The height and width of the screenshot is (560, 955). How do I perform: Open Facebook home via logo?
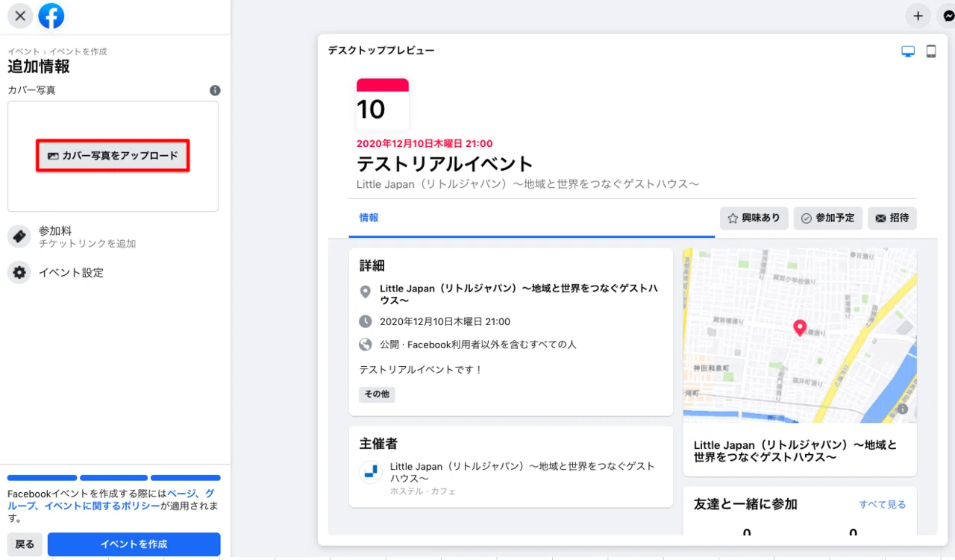51,16
